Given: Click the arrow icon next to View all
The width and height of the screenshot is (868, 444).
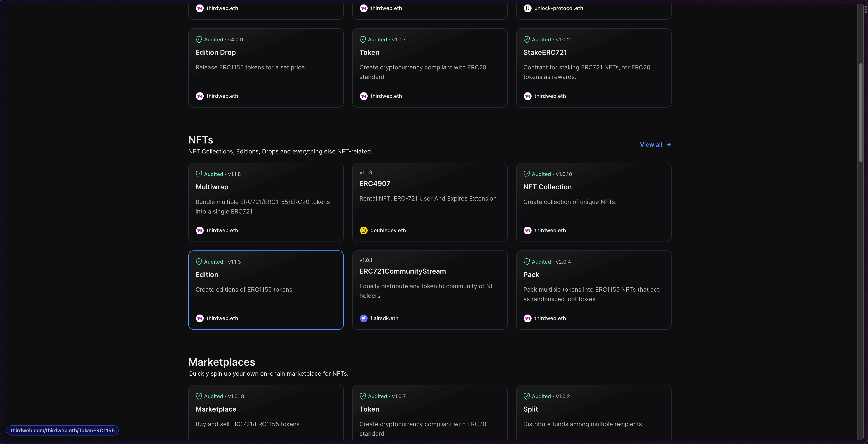Looking at the screenshot, I should [669, 145].
